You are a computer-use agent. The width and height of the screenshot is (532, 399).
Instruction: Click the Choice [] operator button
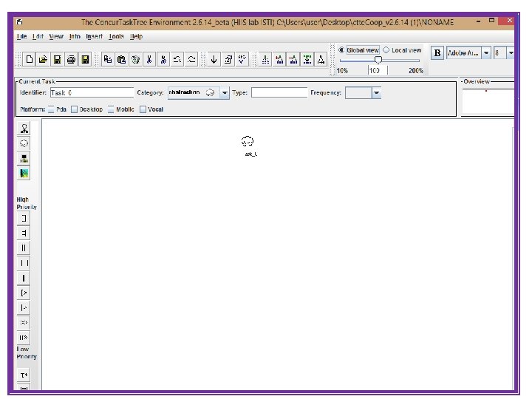pos(24,218)
